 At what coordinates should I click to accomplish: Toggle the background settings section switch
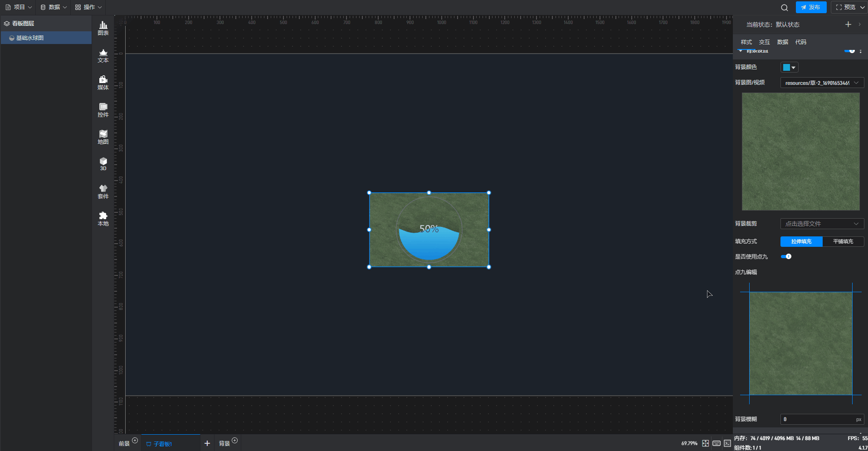[849, 51]
